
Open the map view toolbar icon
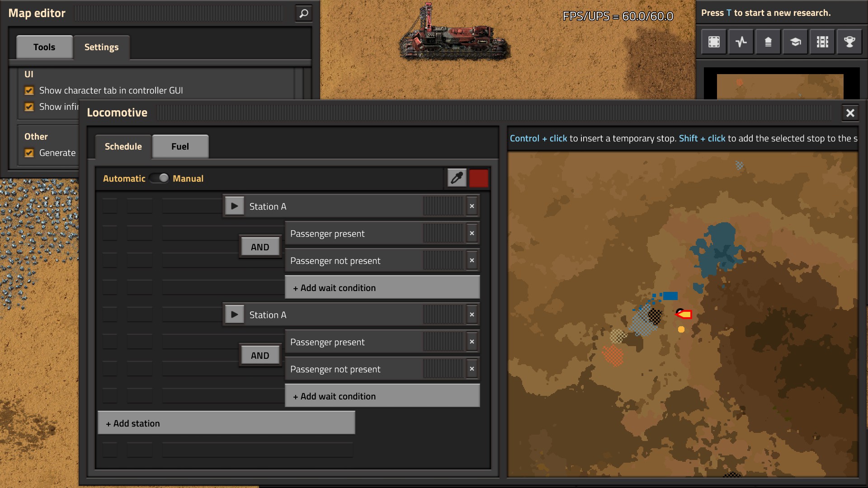click(714, 42)
